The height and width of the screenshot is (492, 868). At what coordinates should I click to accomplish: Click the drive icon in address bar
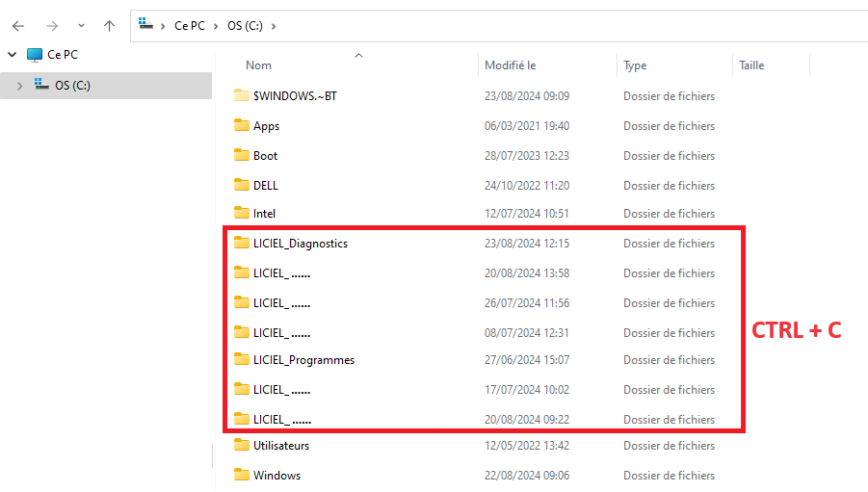pyautogui.click(x=145, y=24)
